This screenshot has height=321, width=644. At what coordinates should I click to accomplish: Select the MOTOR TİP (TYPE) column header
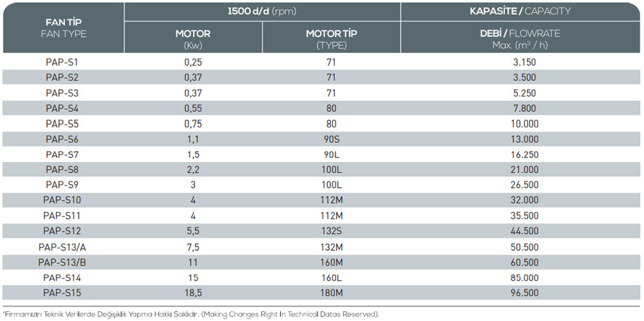point(332,39)
